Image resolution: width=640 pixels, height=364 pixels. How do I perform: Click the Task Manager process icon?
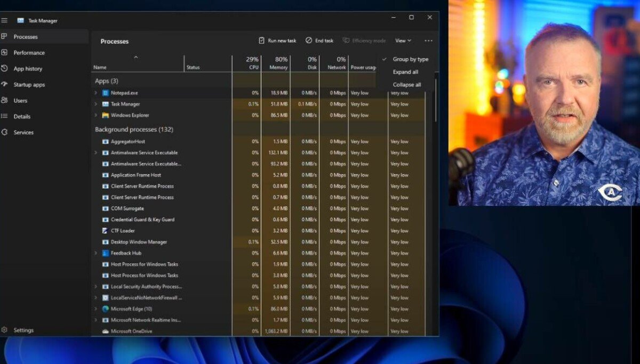tap(106, 104)
